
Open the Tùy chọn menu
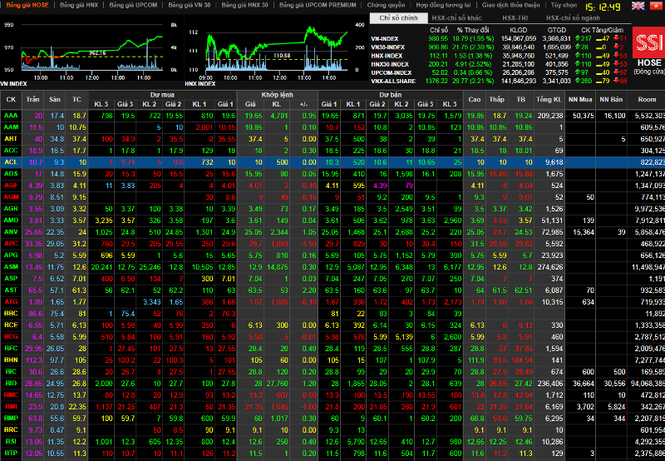[x=564, y=5]
